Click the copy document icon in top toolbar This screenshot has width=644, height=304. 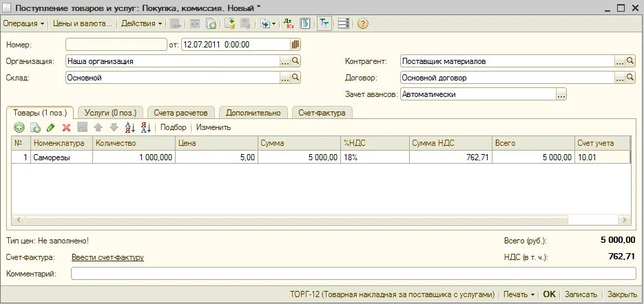tap(211, 24)
